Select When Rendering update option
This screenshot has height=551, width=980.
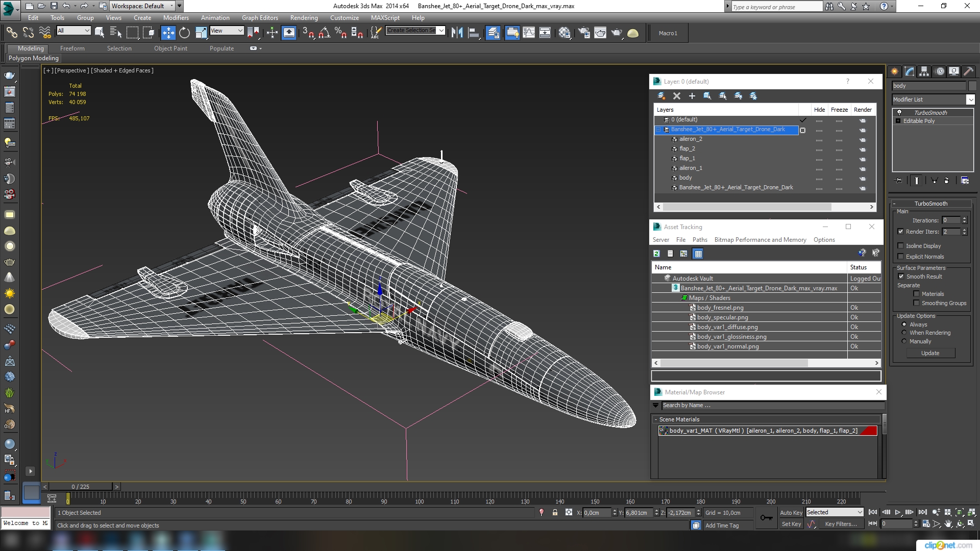tap(904, 333)
